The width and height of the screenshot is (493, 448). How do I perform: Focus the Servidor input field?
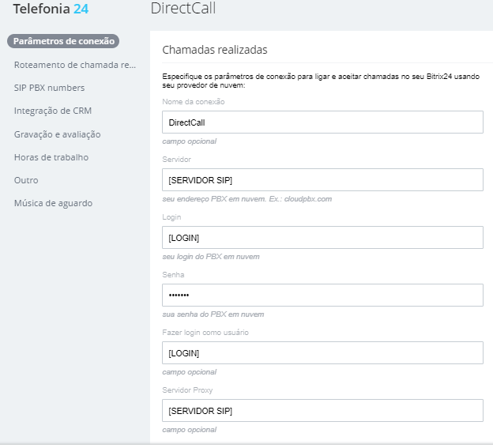pos(322,180)
